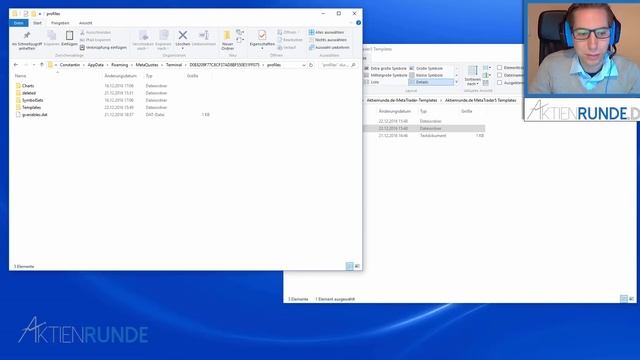Open the Eigenschaften properties icon
The image size is (640, 360).
pyautogui.click(x=262, y=36)
